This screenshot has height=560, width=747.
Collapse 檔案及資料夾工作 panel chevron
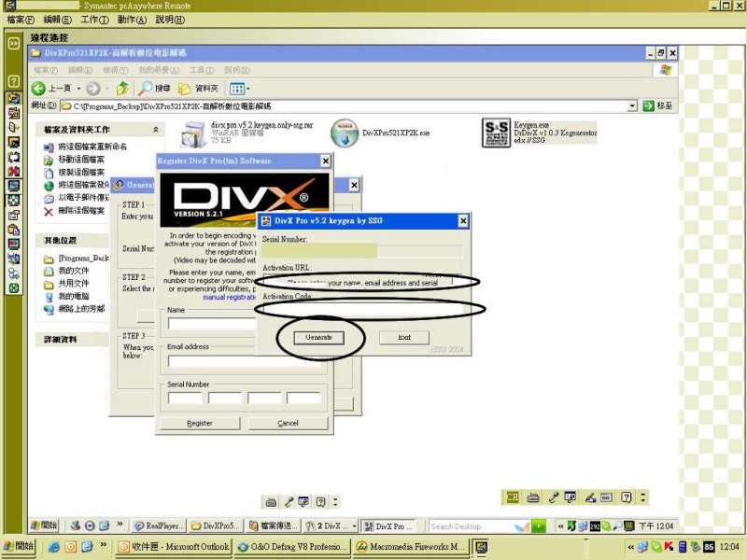[155, 130]
